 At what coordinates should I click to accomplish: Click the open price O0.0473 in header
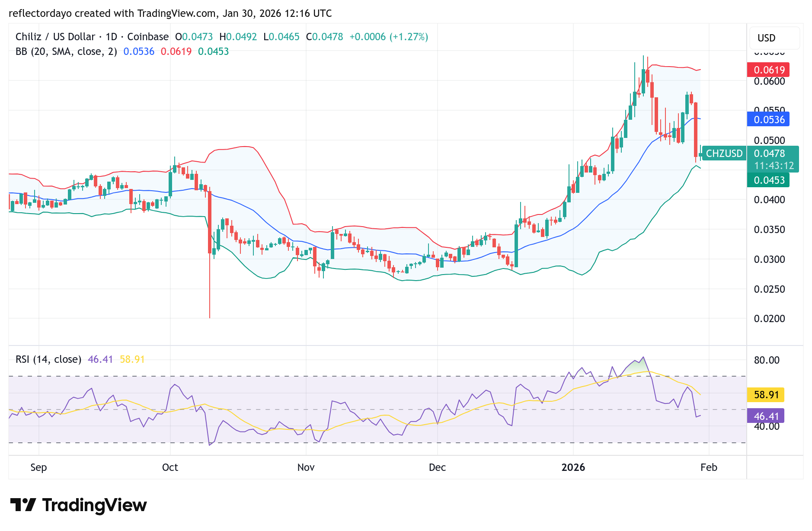coord(194,37)
